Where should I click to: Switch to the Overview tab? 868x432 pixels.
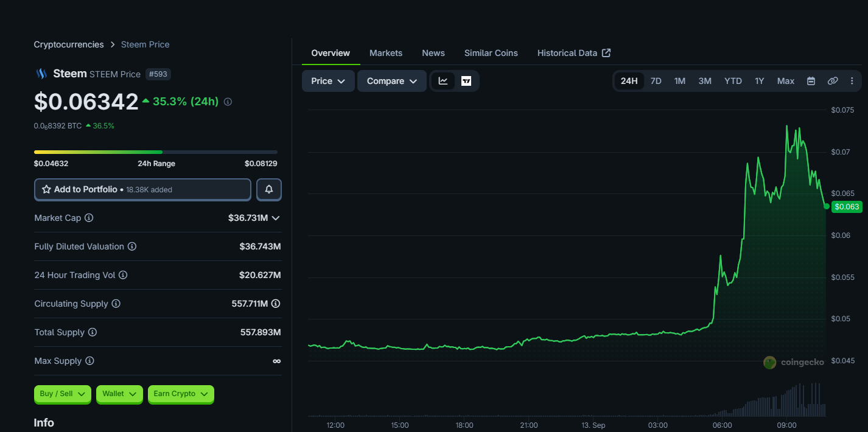click(x=331, y=53)
